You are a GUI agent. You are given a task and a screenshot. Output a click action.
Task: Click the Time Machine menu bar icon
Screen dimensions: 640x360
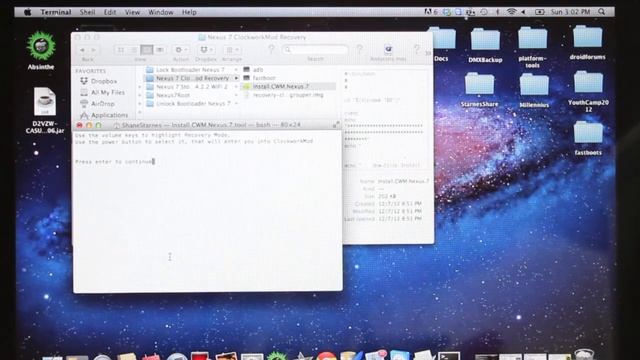pyautogui.click(x=484, y=12)
